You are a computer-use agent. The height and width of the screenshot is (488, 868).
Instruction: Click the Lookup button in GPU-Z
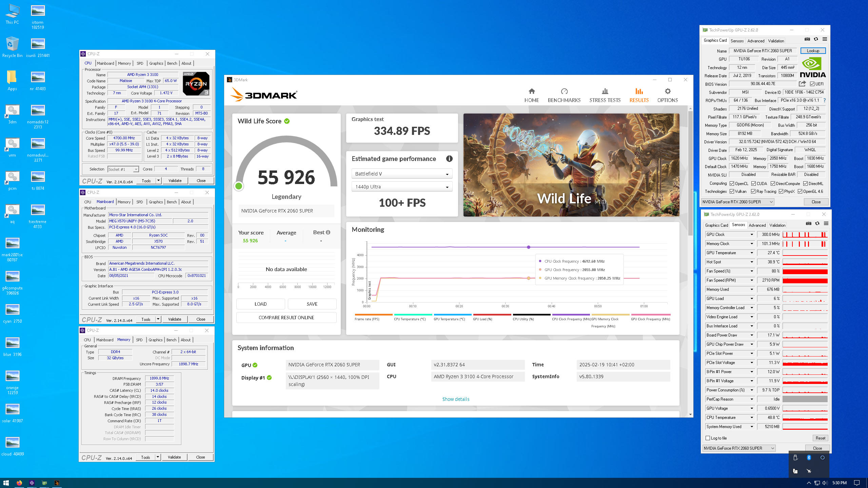[813, 51]
